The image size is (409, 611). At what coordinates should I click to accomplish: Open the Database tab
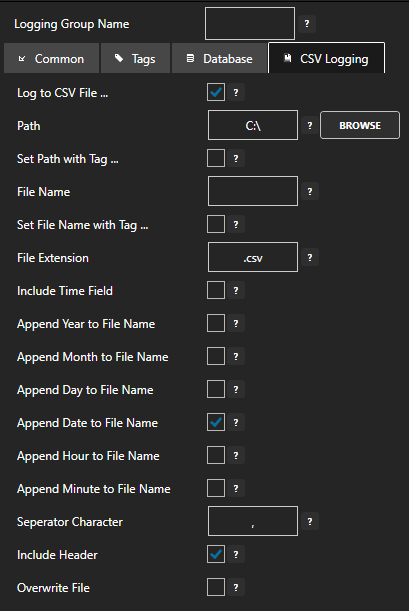coord(219,58)
